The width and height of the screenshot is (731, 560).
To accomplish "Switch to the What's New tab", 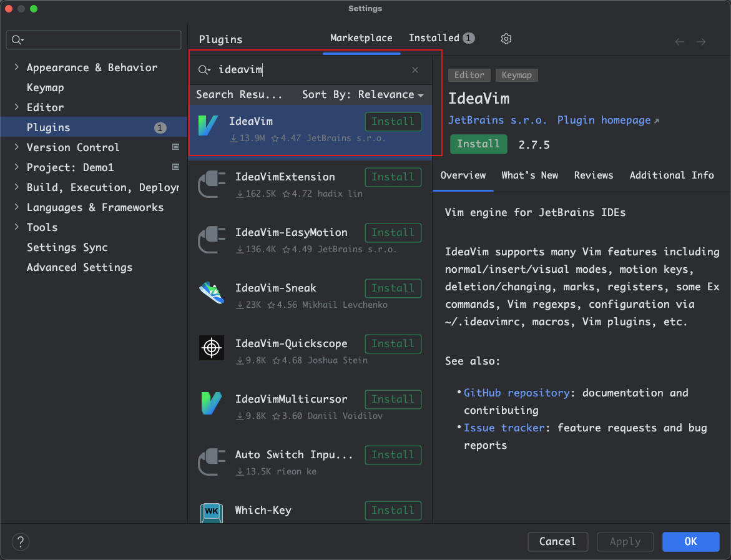I will click(x=529, y=175).
